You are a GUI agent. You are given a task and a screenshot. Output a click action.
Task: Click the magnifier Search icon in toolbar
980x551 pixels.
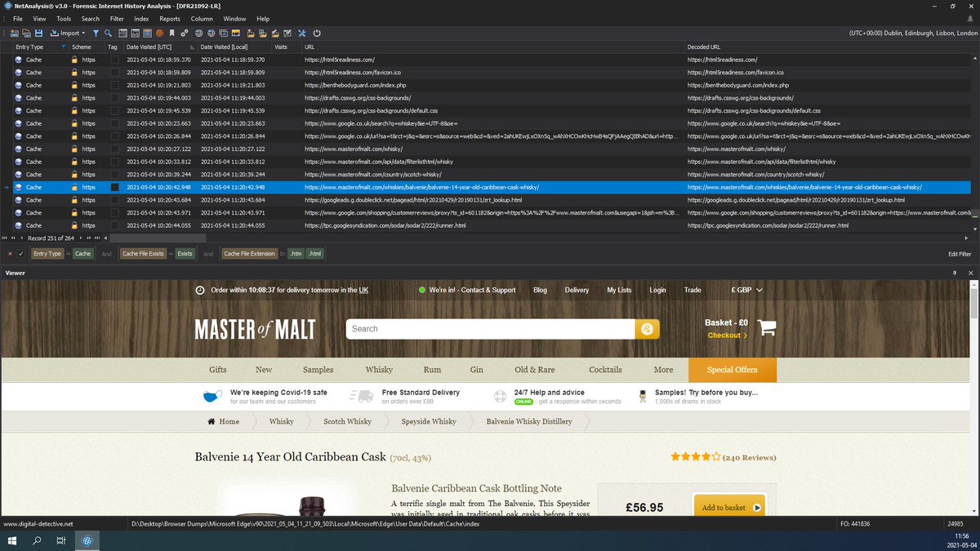[x=108, y=33]
